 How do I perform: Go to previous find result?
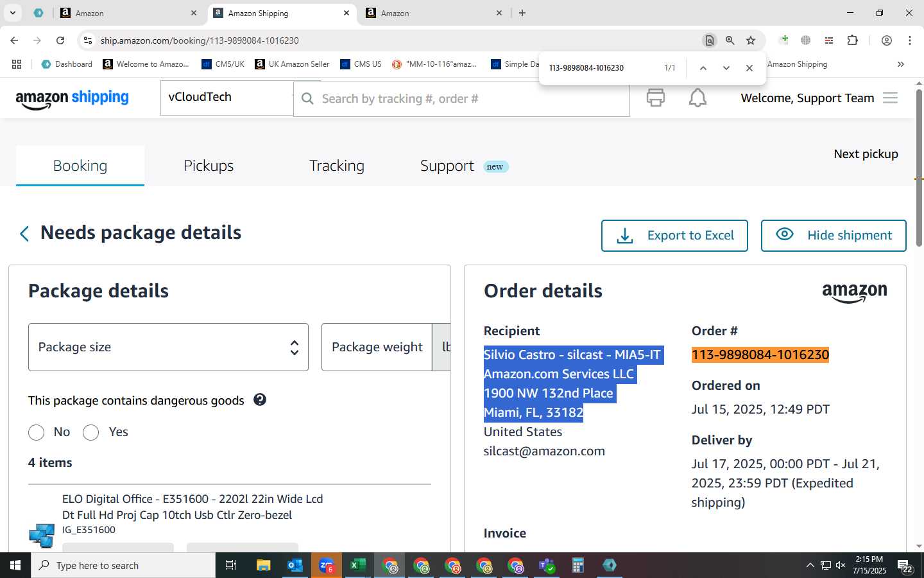tap(703, 68)
